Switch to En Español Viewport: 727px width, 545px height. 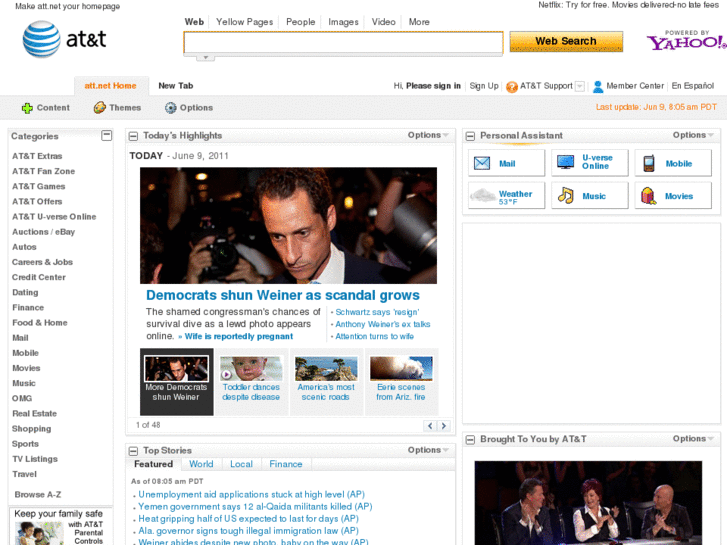(x=693, y=86)
